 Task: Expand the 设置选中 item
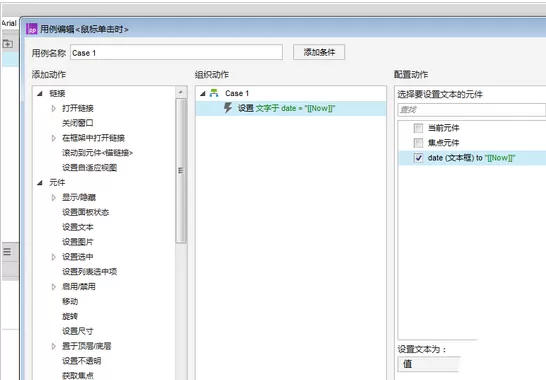(54, 257)
